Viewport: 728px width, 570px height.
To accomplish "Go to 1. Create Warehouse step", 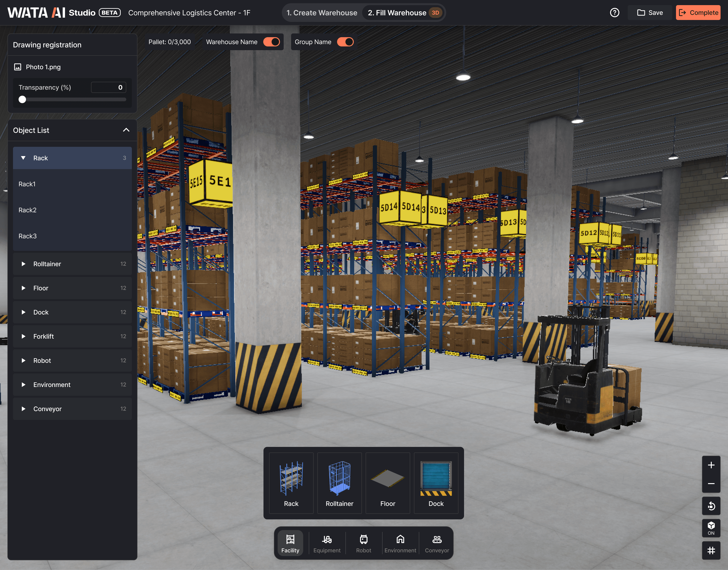I will coord(322,13).
